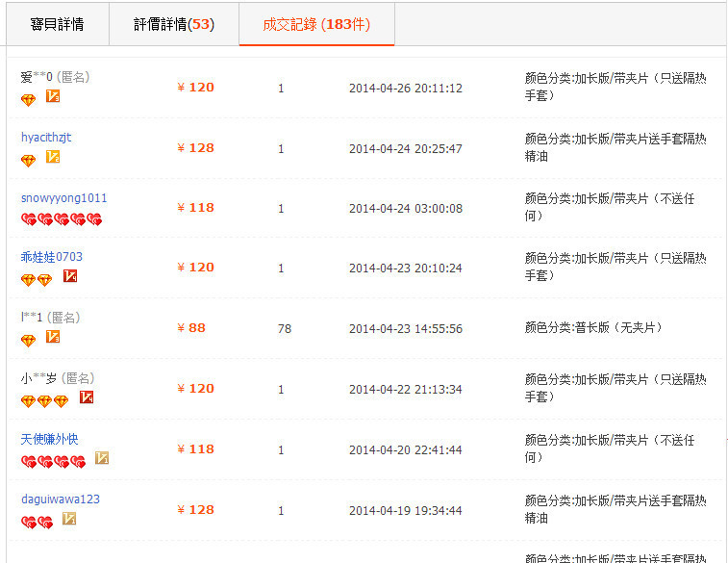Click VIP badge beside l**1 rating

(53, 336)
